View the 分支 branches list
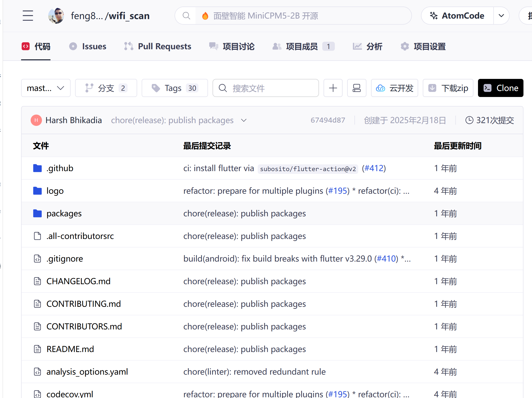 [106, 88]
